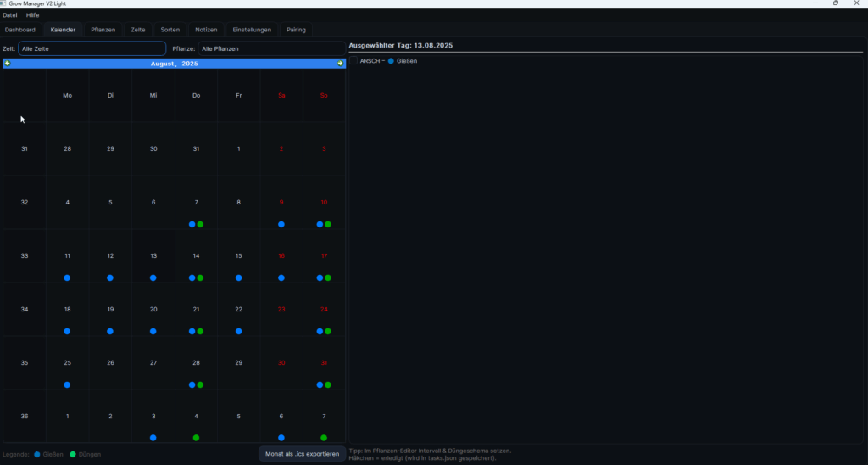Screen dimensions: 868x465
Task: Click the green dot on September 4
Action: (196, 438)
